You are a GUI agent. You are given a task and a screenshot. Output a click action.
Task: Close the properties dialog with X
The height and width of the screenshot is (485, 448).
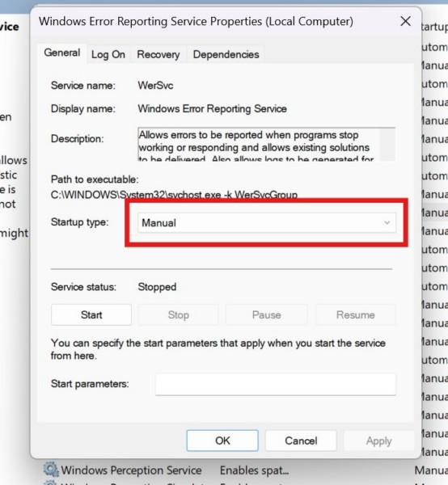pyautogui.click(x=405, y=21)
